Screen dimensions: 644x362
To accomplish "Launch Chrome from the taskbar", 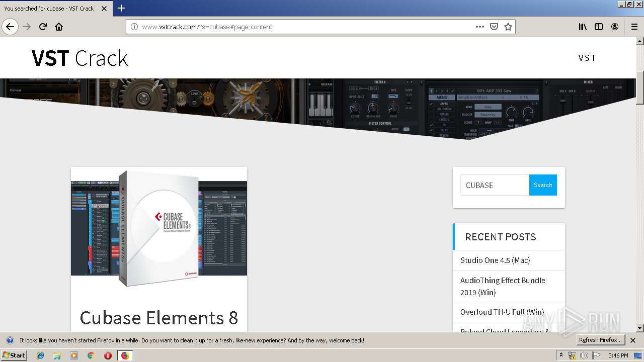I will (91, 355).
